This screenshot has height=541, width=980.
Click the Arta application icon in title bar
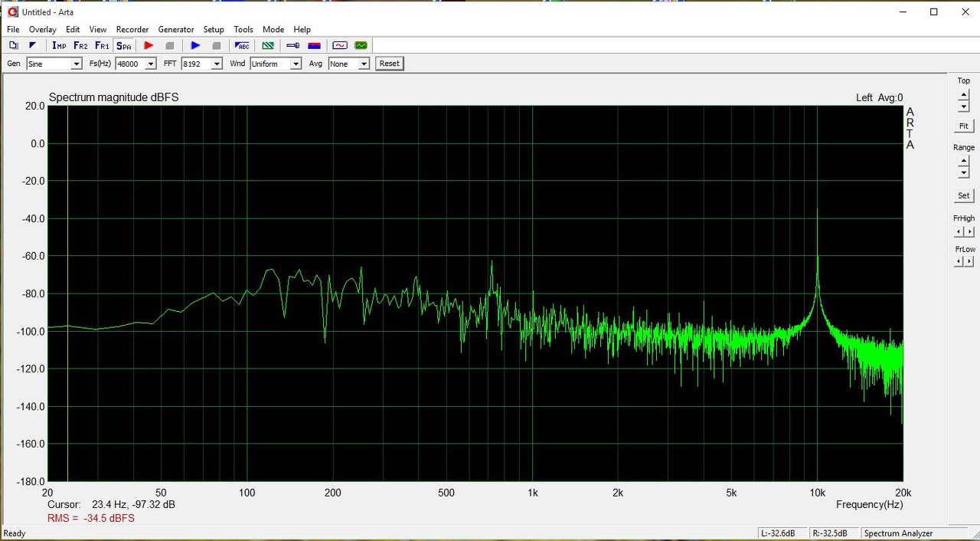(12, 11)
